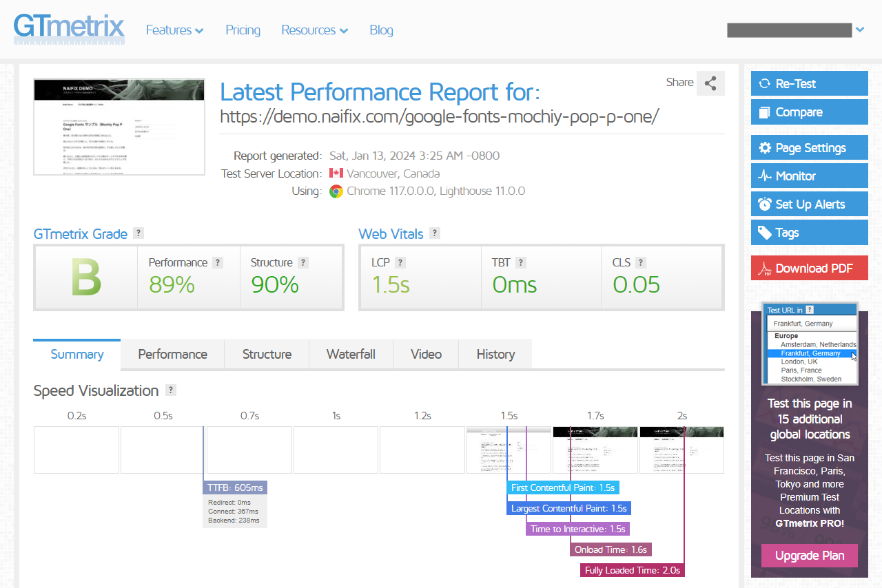Click the Compare button
Viewport: 882px width, 588px height.
[809, 112]
